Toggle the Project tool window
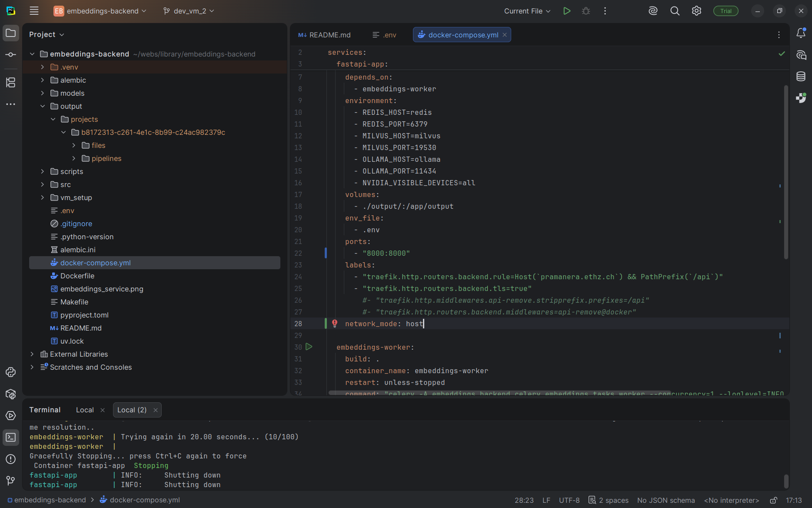This screenshot has height=508, width=812. [x=11, y=33]
